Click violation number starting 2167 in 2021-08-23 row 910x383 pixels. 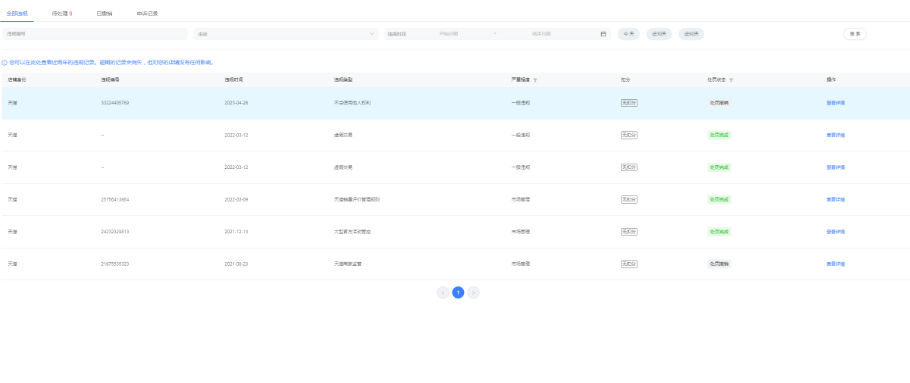click(x=115, y=263)
